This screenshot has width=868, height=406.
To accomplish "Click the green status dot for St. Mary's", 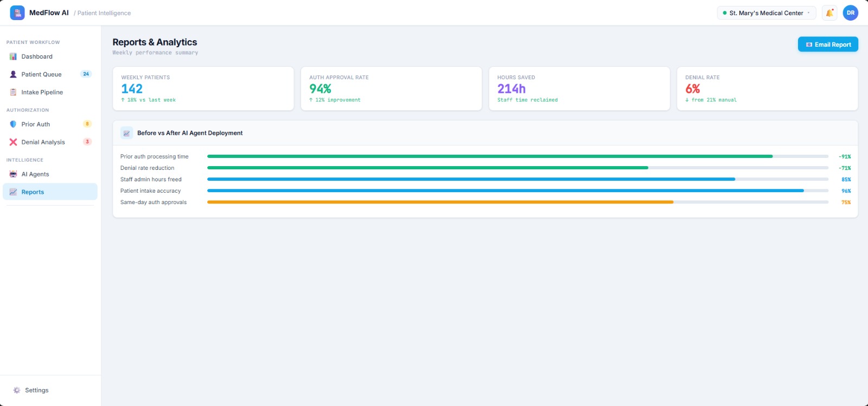I will (x=725, y=13).
